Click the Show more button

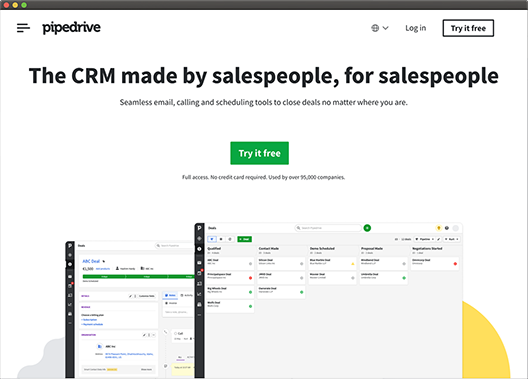click(146, 369)
